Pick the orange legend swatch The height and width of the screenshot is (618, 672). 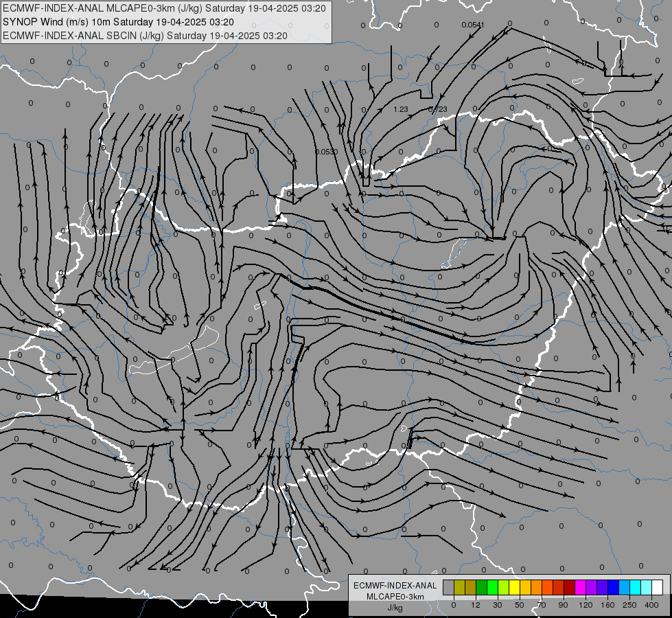[537, 587]
